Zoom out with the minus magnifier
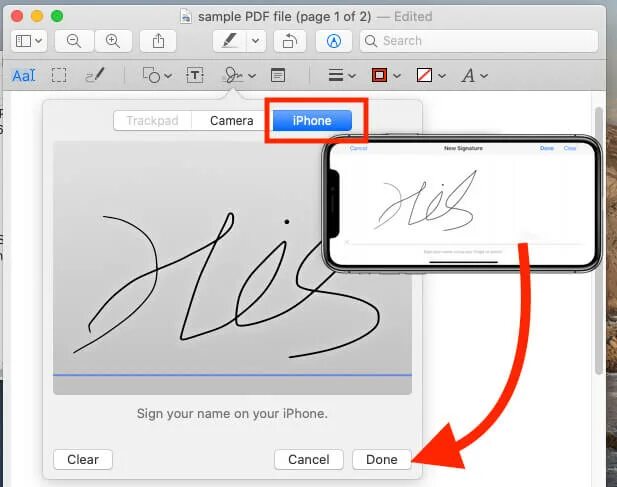Image resolution: width=617 pixels, height=487 pixels. (x=74, y=41)
